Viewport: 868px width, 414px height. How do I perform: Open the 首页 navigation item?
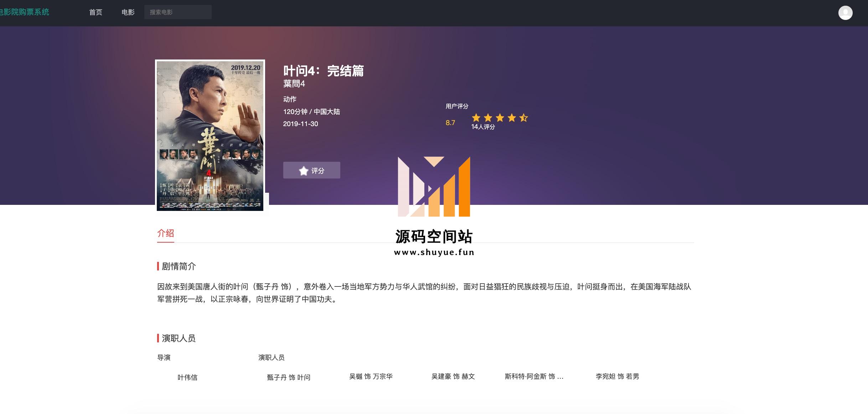point(95,12)
